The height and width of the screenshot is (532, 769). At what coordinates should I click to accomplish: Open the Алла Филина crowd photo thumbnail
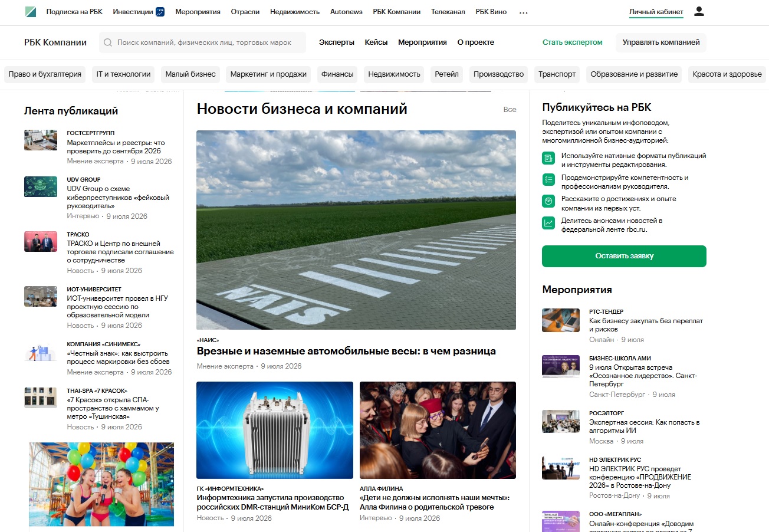click(x=438, y=430)
